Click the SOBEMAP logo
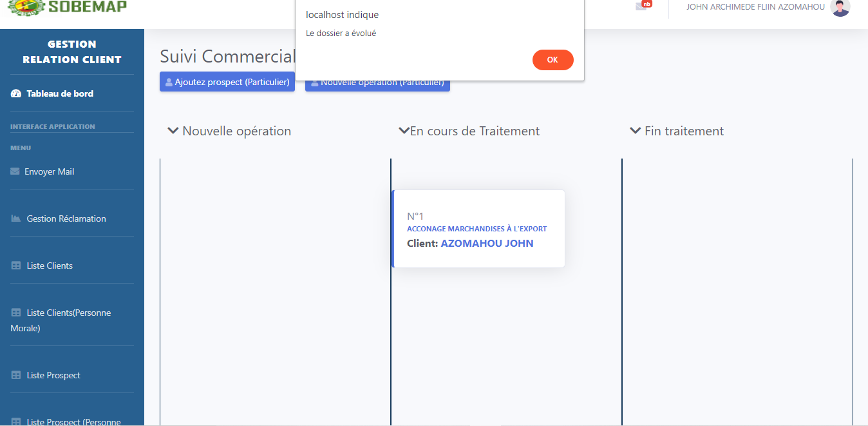 (68, 8)
